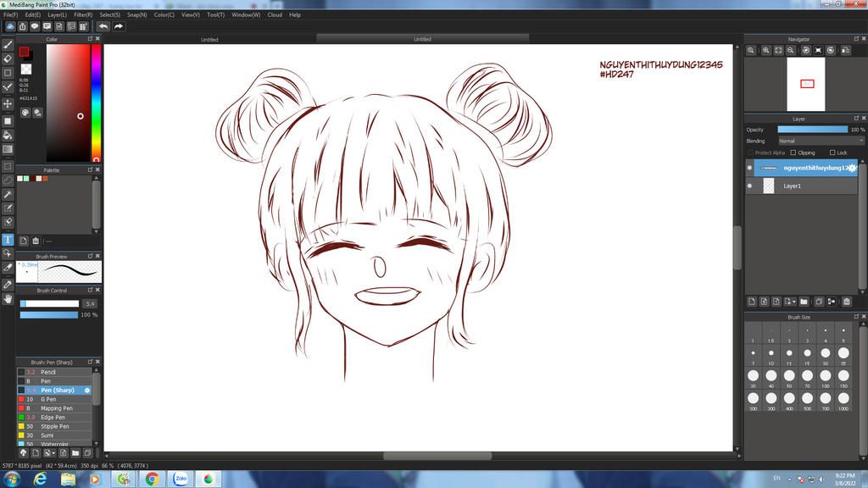Click the foreground color swatch
The height and width of the screenshot is (488, 868).
(x=24, y=52)
